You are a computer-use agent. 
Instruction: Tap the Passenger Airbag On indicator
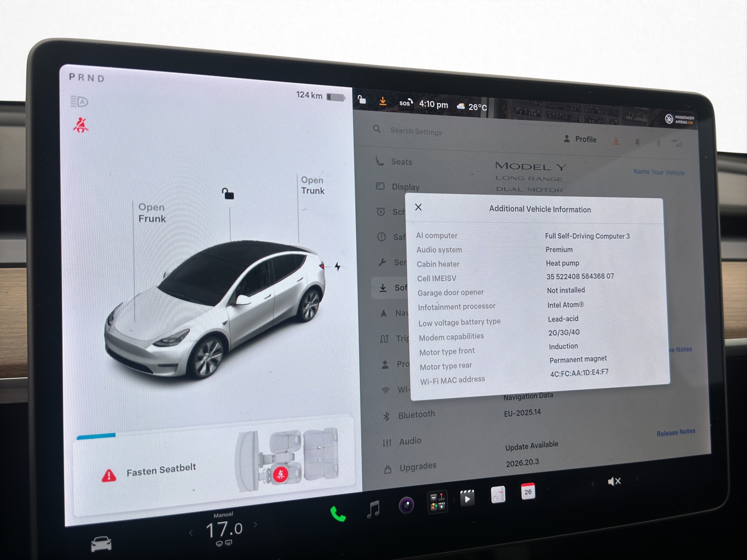(x=680, y=120)
